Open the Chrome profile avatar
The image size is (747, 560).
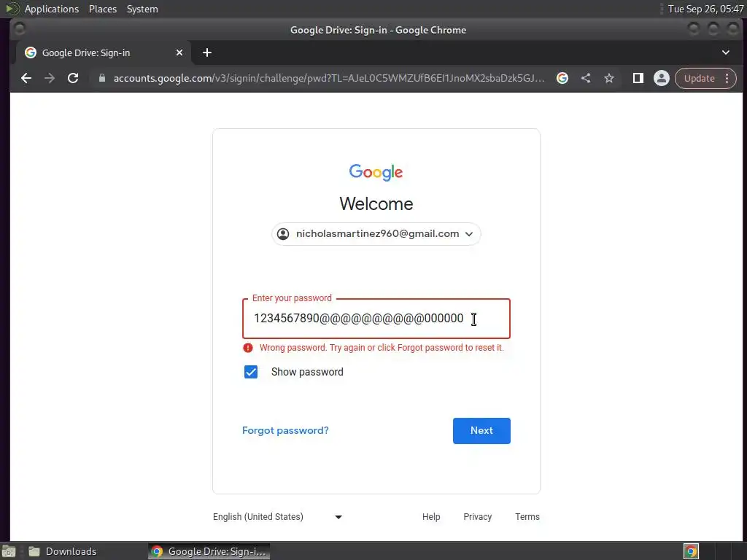pos(661,78)
